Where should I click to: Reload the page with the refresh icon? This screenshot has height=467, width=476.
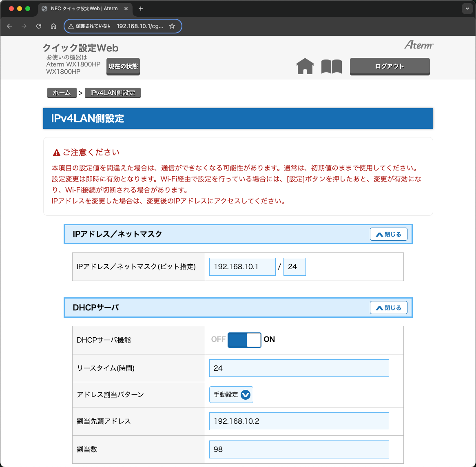coord(39,26)
